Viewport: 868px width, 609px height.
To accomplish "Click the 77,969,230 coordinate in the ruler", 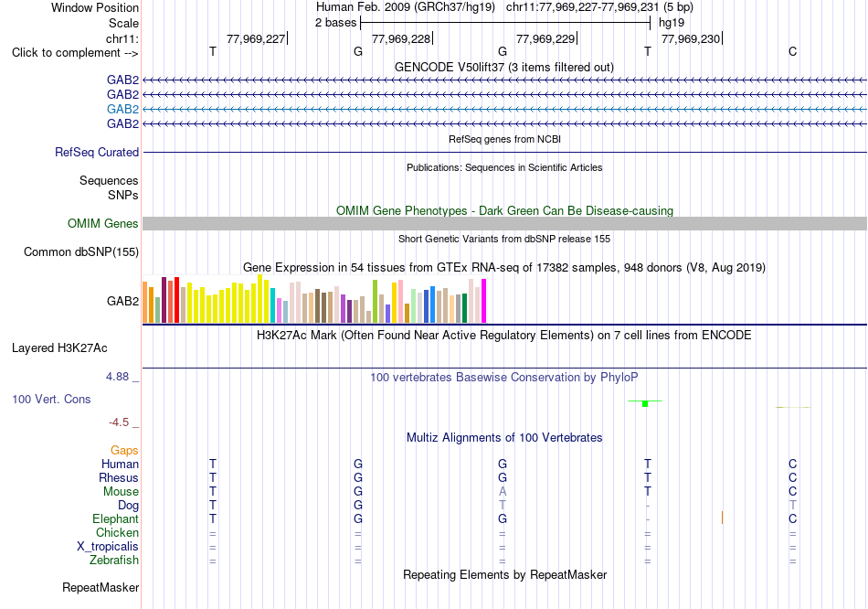I will tap(691, 38).
